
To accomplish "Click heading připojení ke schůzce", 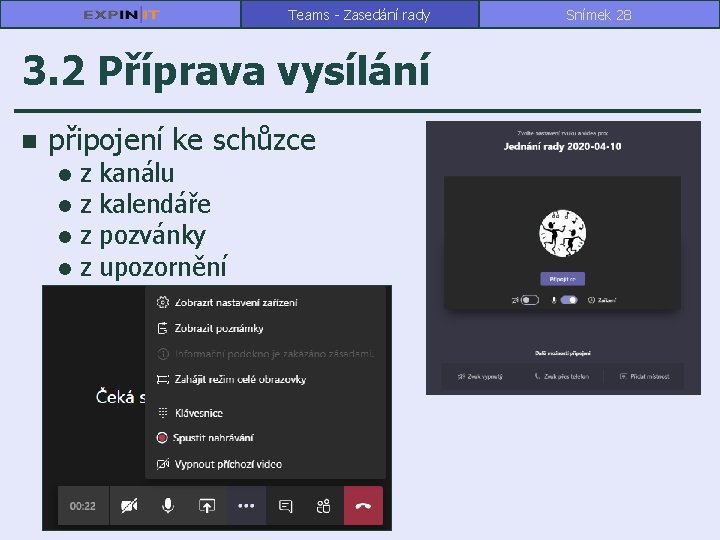I will tap(182, 140).
